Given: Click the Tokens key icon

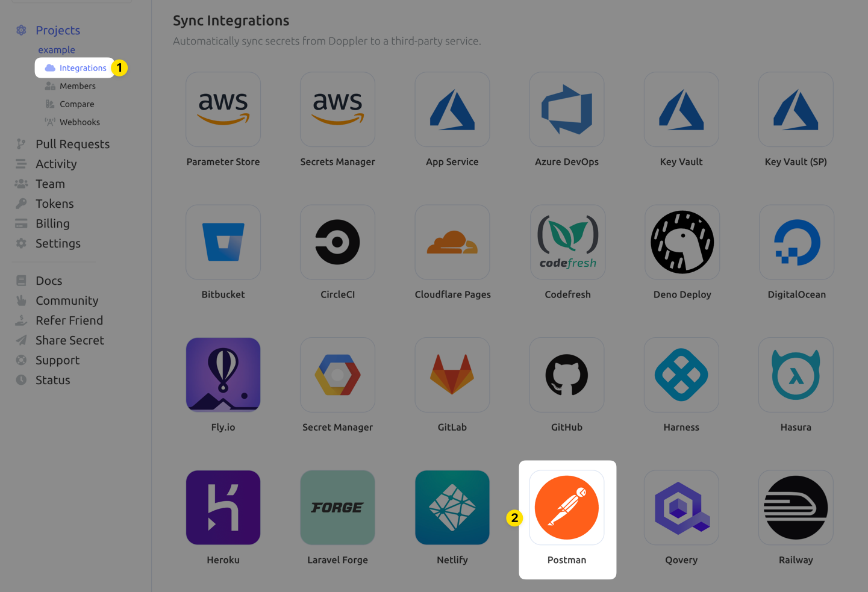Looking at the screenshot, I should pos(21,204).
